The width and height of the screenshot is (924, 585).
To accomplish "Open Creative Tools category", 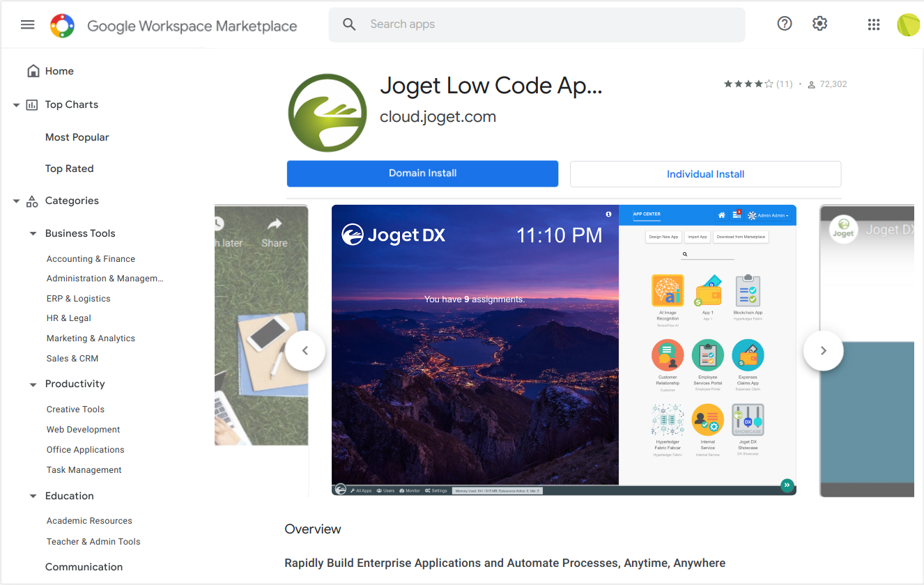I will click(75, 409).
